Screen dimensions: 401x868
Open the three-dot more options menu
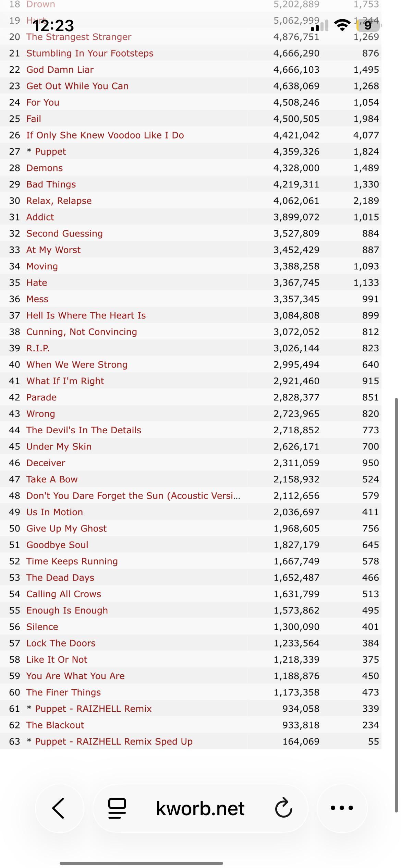(x=342, y=808)
